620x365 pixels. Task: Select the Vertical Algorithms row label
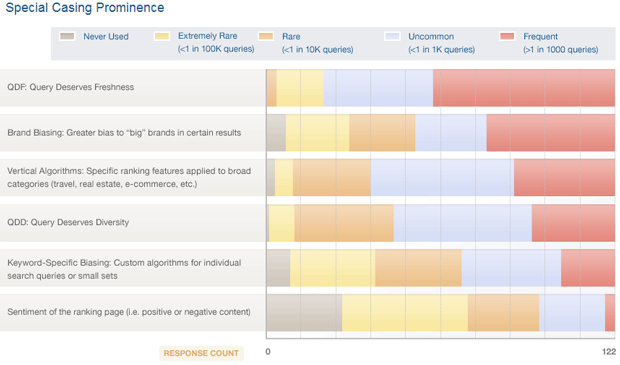click(129, 178)
